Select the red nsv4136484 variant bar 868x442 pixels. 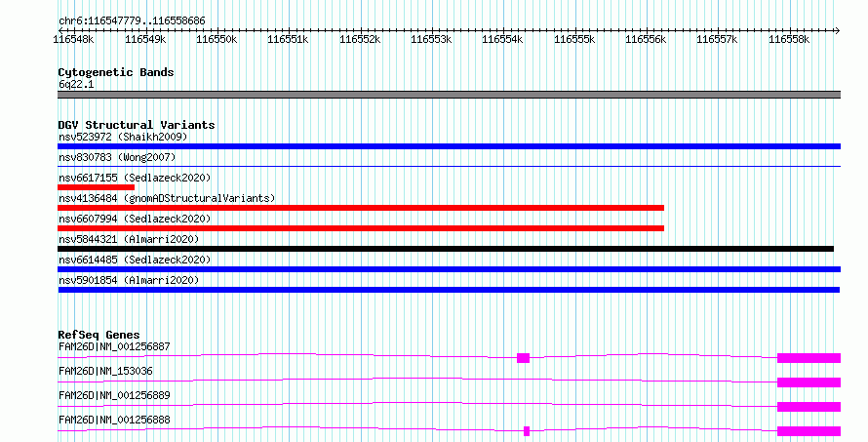pos(361,208)
